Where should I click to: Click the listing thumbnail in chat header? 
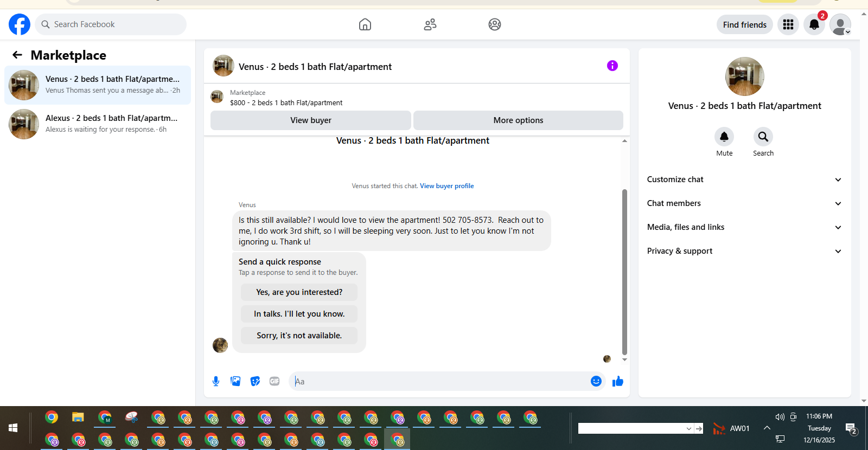(x=224, y=66)
